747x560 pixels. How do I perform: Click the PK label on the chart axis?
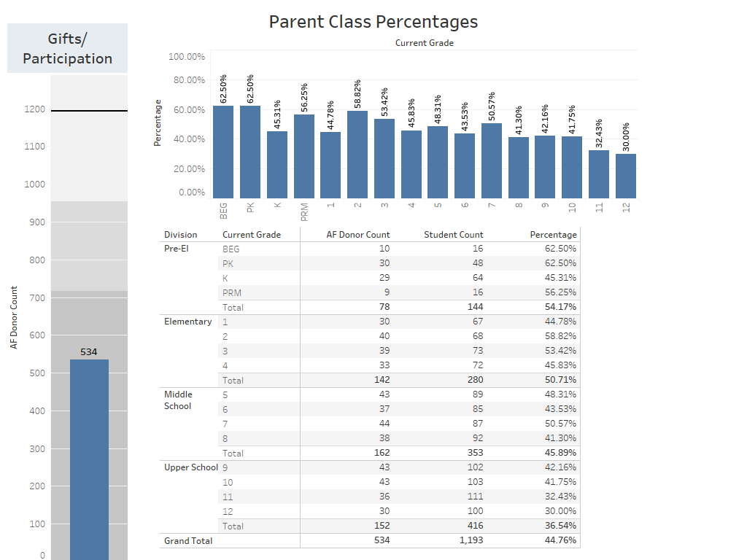(x=250, y=208)
